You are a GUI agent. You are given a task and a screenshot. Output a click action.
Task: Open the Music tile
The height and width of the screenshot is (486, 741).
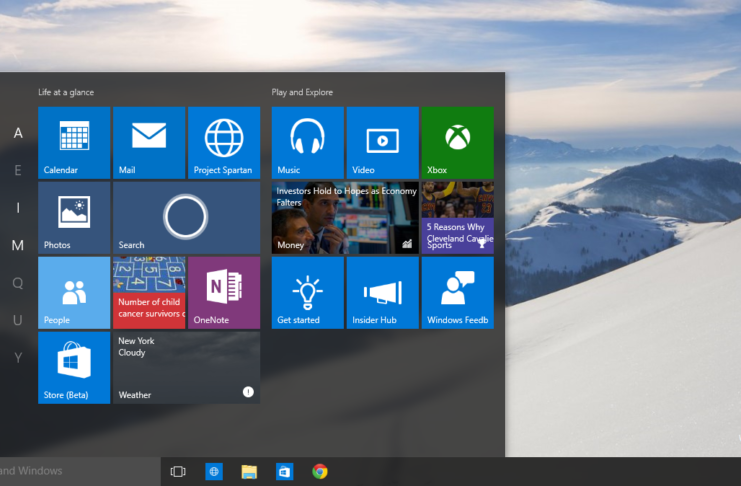click(x=307, y=142)
